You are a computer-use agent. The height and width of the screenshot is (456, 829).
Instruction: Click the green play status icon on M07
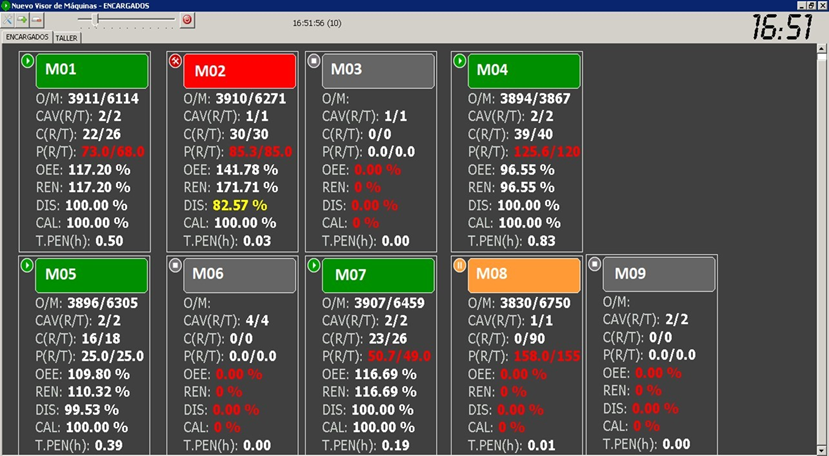point(314,265)
